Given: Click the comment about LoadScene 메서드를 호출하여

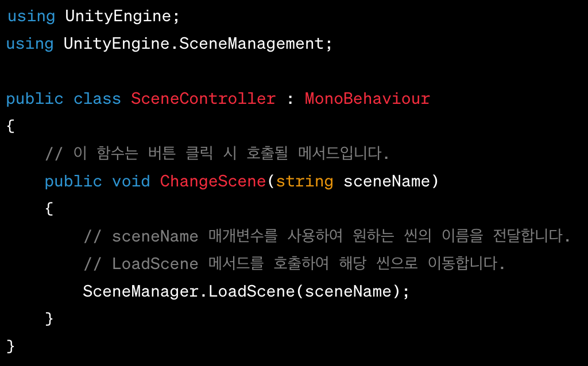Looking at the screenshot, I should pyautogui.click(x=295, y=263).
